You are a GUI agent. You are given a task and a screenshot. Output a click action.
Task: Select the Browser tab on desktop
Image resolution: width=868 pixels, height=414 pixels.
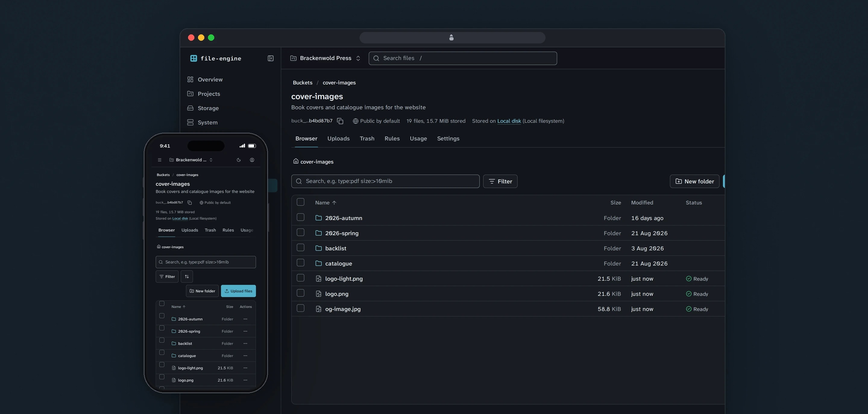[306, 138]
